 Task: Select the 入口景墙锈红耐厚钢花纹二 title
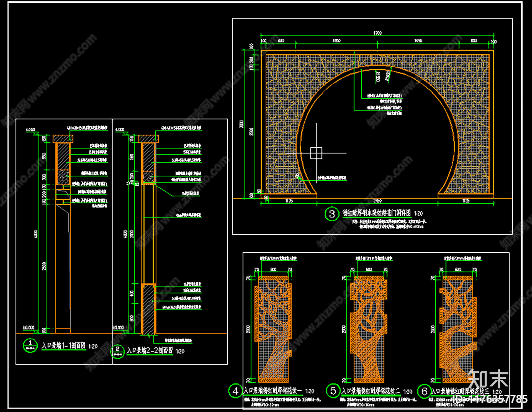(371, 391)
